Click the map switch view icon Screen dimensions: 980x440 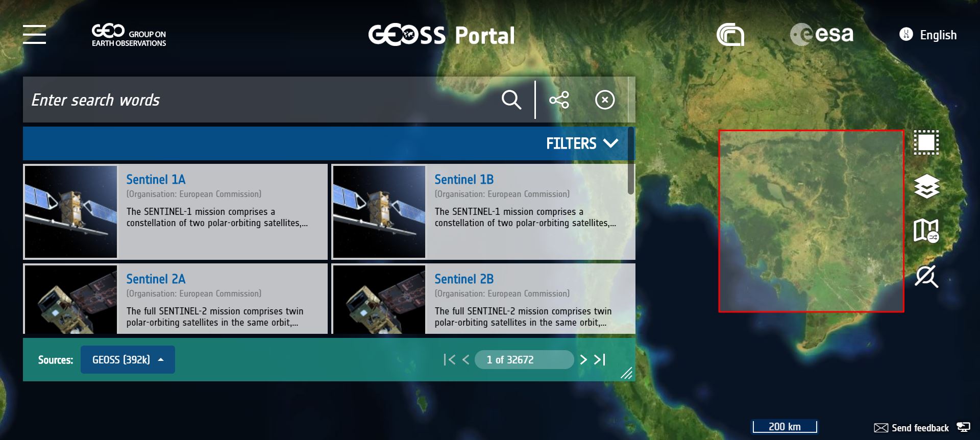coord(926,231)
